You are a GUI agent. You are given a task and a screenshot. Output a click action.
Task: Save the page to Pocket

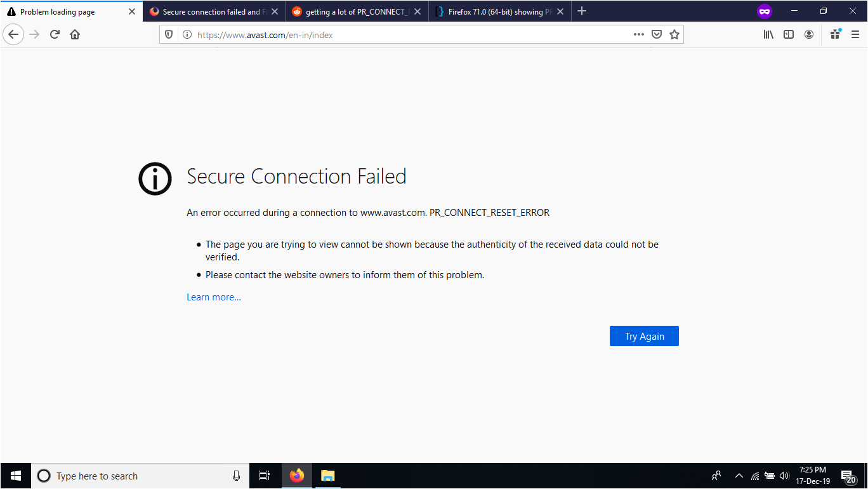[657, 34]
